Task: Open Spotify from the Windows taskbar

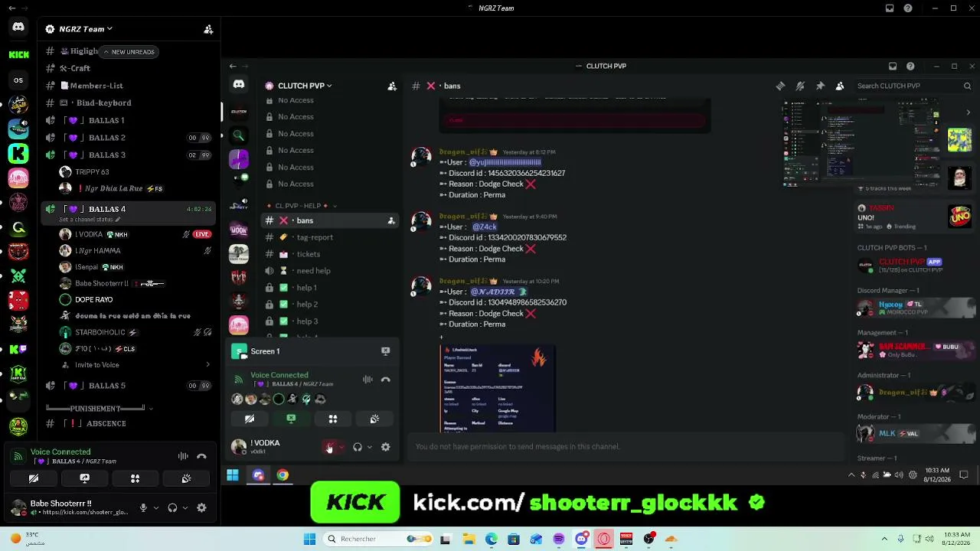Action: tap(559, 539)
